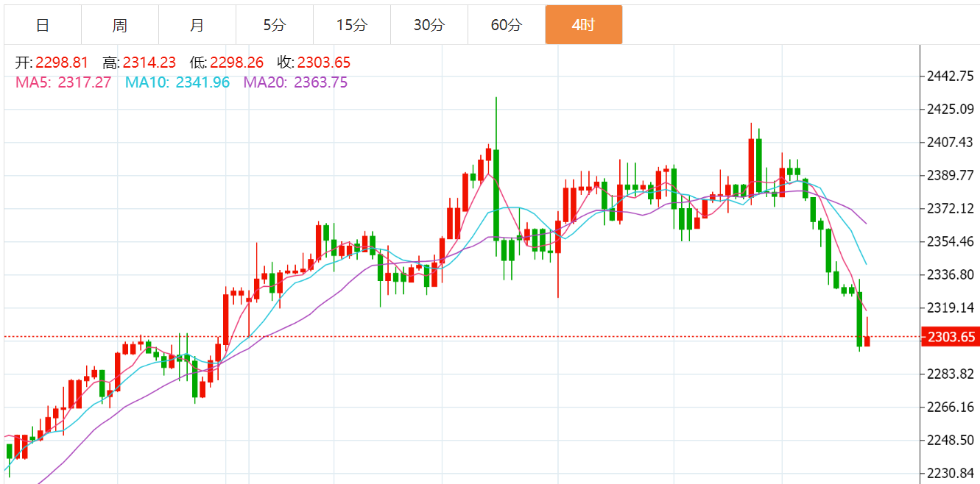Click the 2354.46 price axis label

(950, 242)
